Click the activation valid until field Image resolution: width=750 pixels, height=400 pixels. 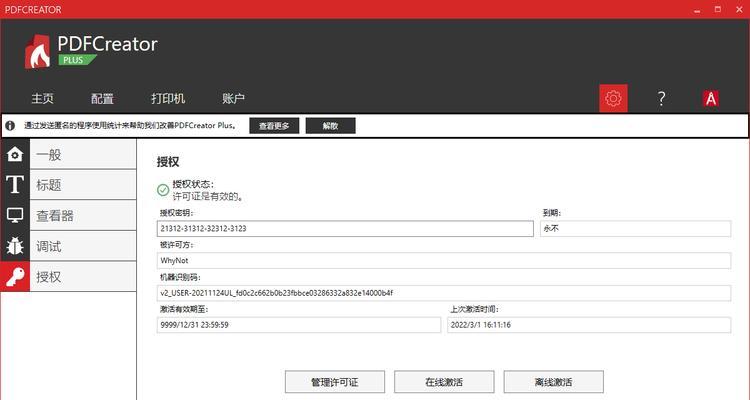click(298, 325)
